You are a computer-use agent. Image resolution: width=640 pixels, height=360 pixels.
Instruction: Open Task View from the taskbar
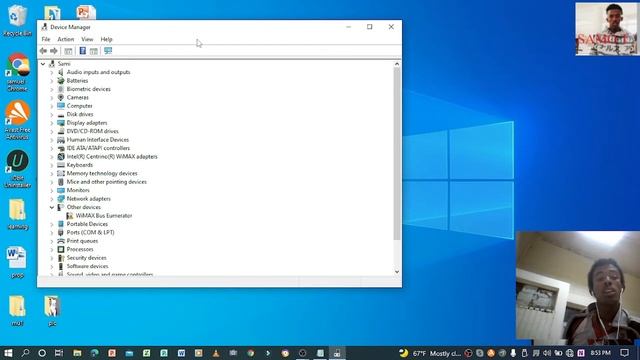[x=59, y=353]
